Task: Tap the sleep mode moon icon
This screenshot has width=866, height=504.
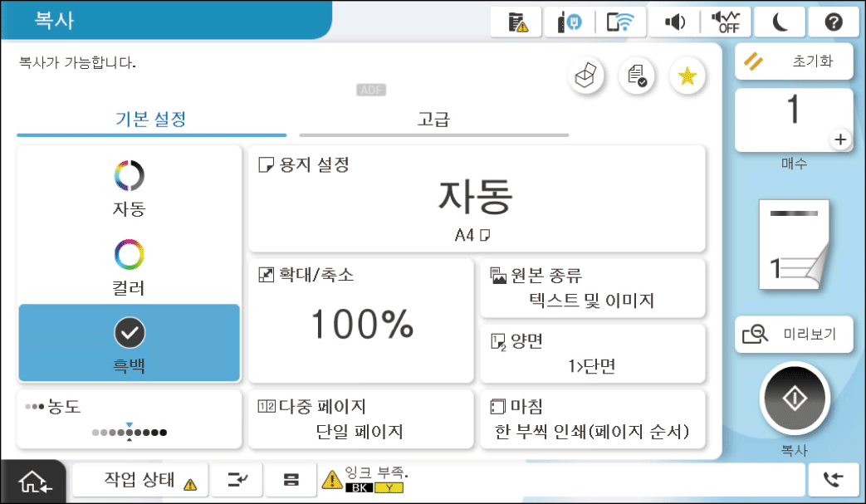Action: (x=780, y=22)
